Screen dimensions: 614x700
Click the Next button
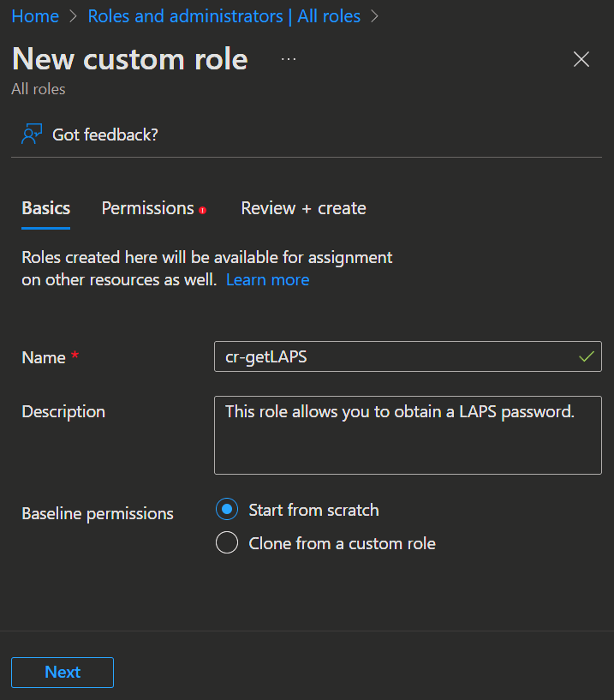pyautogui.click(x=63, y=673)
